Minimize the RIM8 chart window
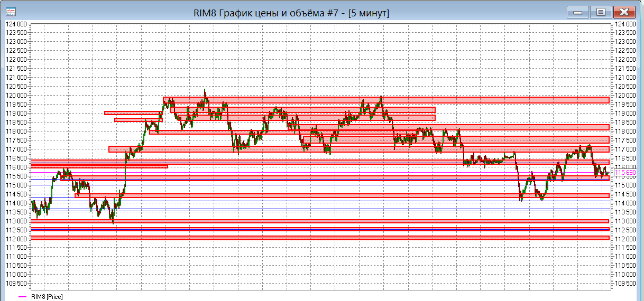Image resolution: width=644 pixels, height=301 pixels. [578, 12]
